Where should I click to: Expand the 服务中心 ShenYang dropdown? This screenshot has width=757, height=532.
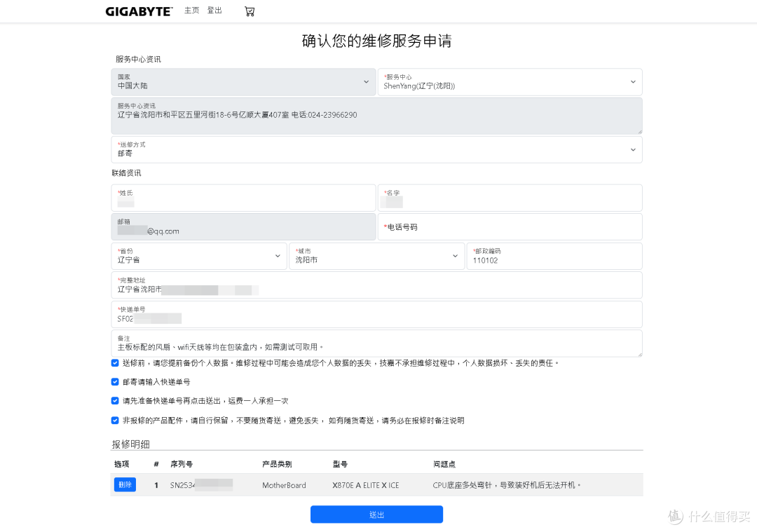click(x=510, y=82)
